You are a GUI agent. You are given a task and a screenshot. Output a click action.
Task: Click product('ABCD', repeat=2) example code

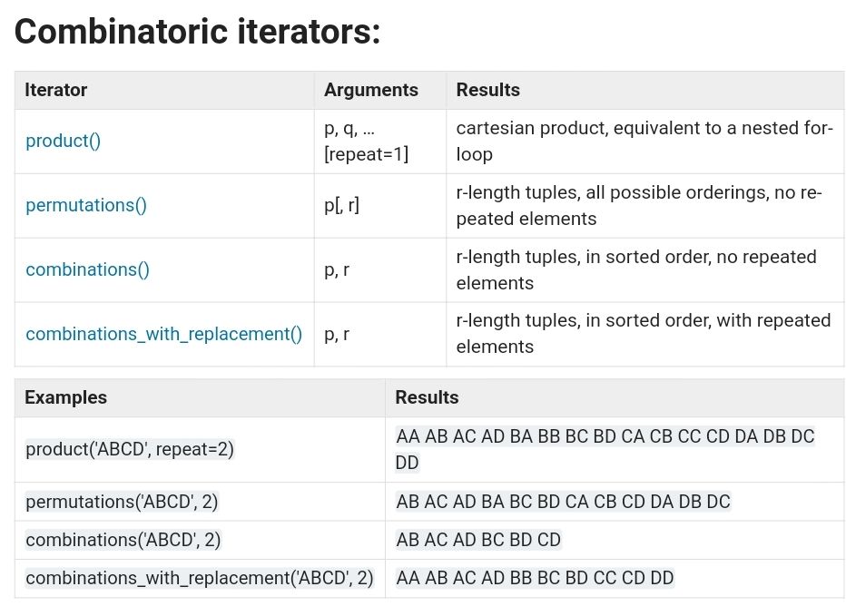[130, 449]
